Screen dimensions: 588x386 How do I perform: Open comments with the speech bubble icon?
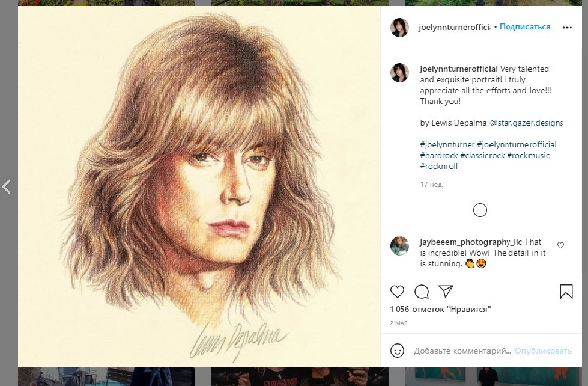click(422, 292)
